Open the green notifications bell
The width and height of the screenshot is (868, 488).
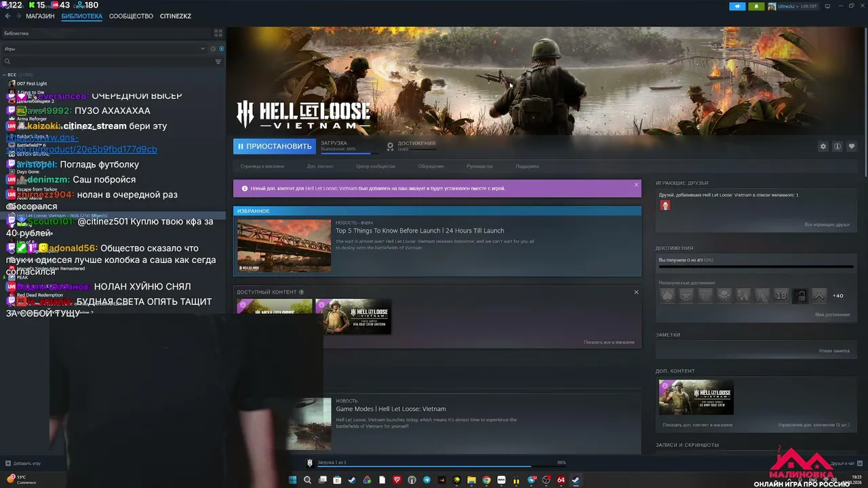pyautogui.click(x=756, y=6)
